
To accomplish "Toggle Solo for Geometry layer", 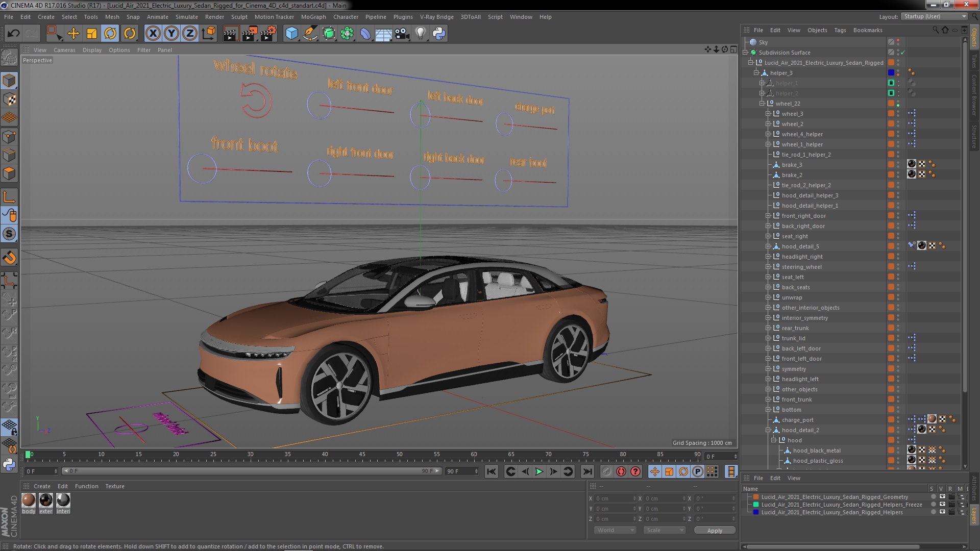I will (933, 497).
